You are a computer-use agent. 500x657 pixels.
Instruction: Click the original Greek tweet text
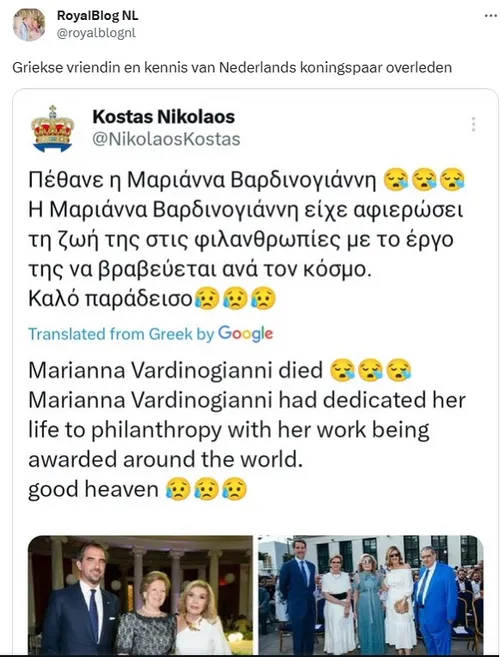click(246, 239)
